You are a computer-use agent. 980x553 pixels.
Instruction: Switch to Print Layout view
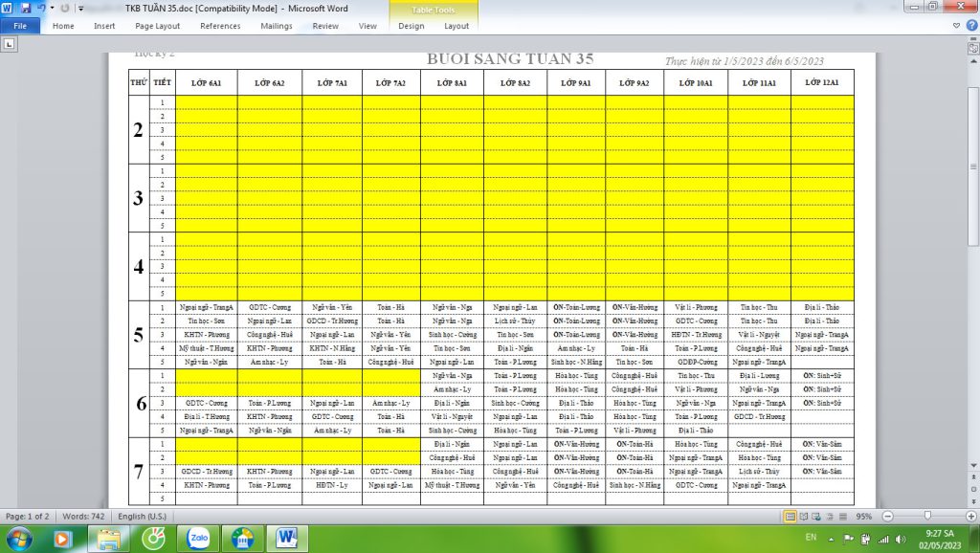(x=790, y=517)
